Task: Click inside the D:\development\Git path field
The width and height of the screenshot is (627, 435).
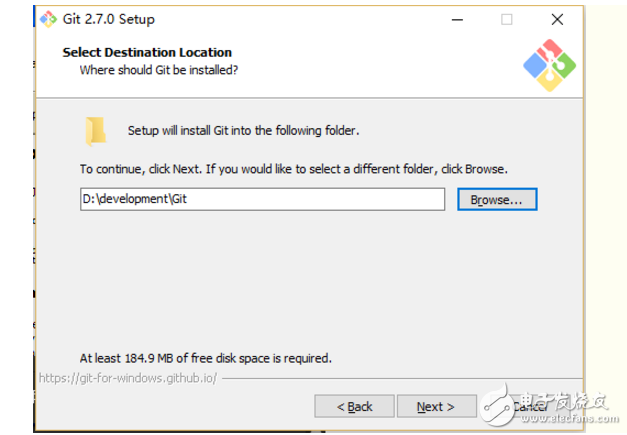Action: click(260, 199)
